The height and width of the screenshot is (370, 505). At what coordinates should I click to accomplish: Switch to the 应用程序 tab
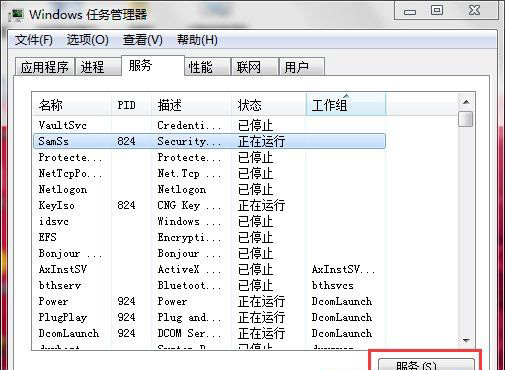click(x=45, y=67)
